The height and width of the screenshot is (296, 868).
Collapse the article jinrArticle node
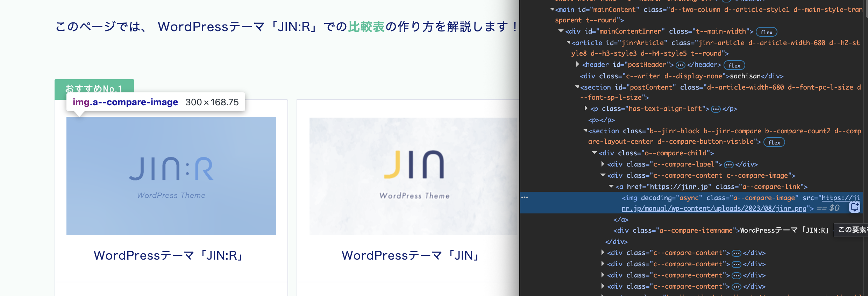click(568, 43)
